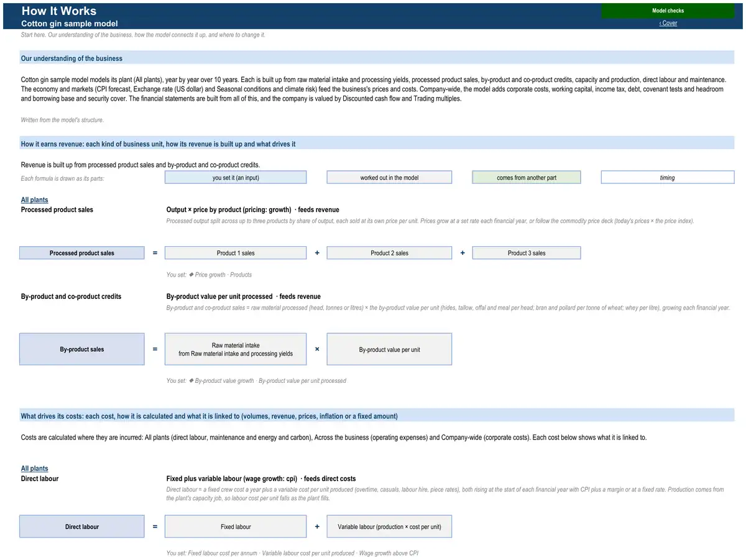Select the "Cotton gin sample model" subtitle
This screenshot has height=560, width=746.
[70, 24]
